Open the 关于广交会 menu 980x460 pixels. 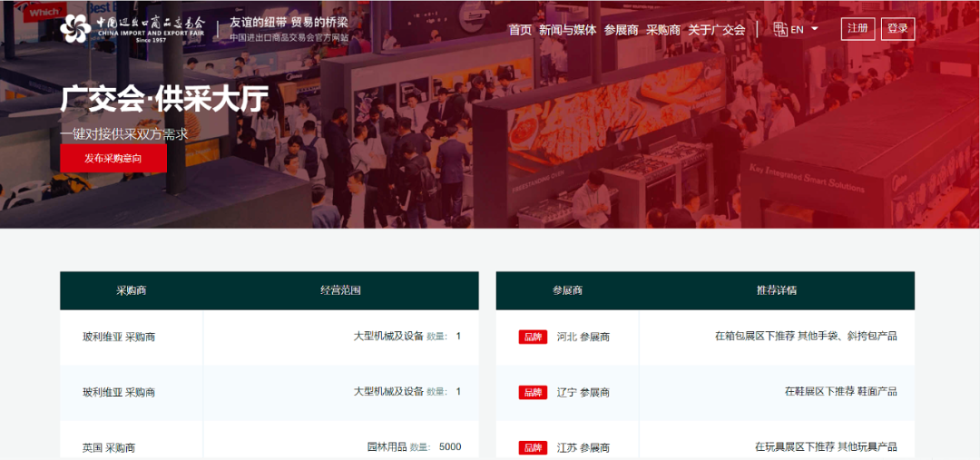717,29
